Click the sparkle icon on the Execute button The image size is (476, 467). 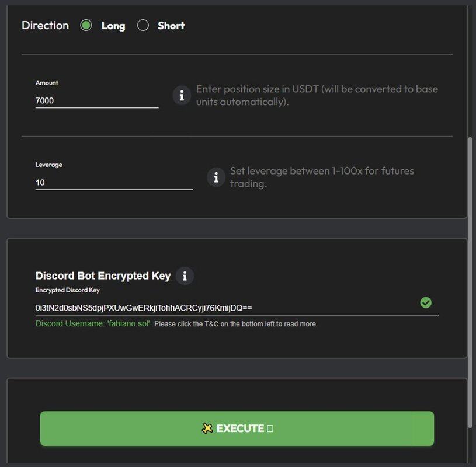(x=207, y=428)
